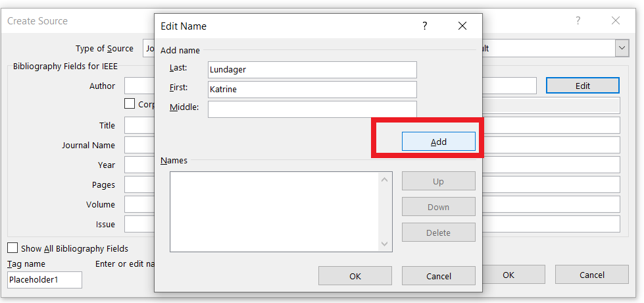
Task: Click the Author field in Create Source
Action: tap(139, 86)
